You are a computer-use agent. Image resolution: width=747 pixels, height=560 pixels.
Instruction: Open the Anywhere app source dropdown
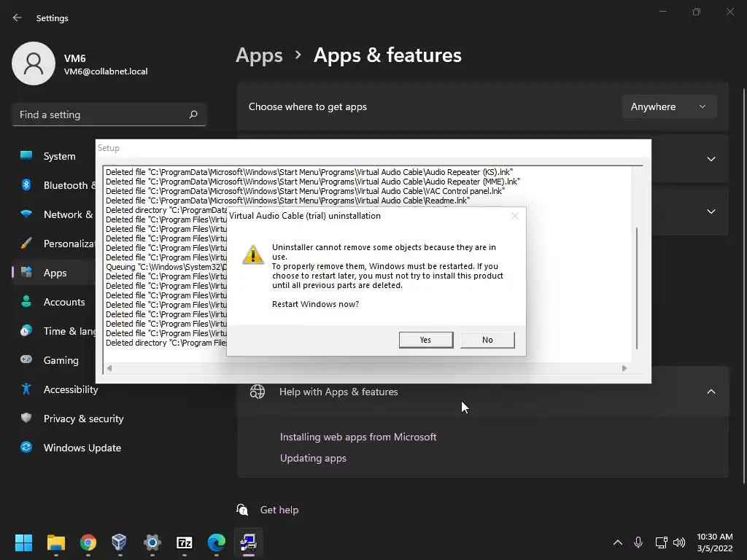tap(669, 106)
